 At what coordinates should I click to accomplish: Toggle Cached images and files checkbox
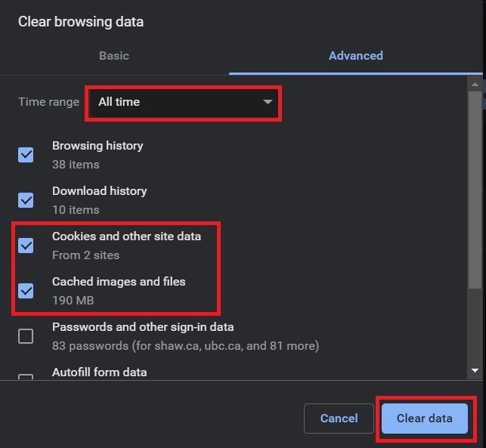click(x=26, y=291)
